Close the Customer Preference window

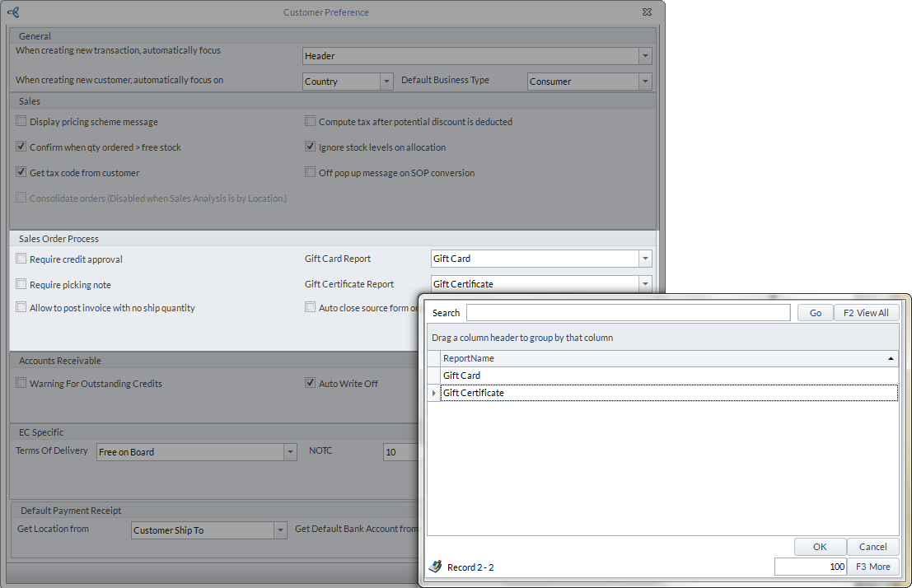[x=648, y=12]
